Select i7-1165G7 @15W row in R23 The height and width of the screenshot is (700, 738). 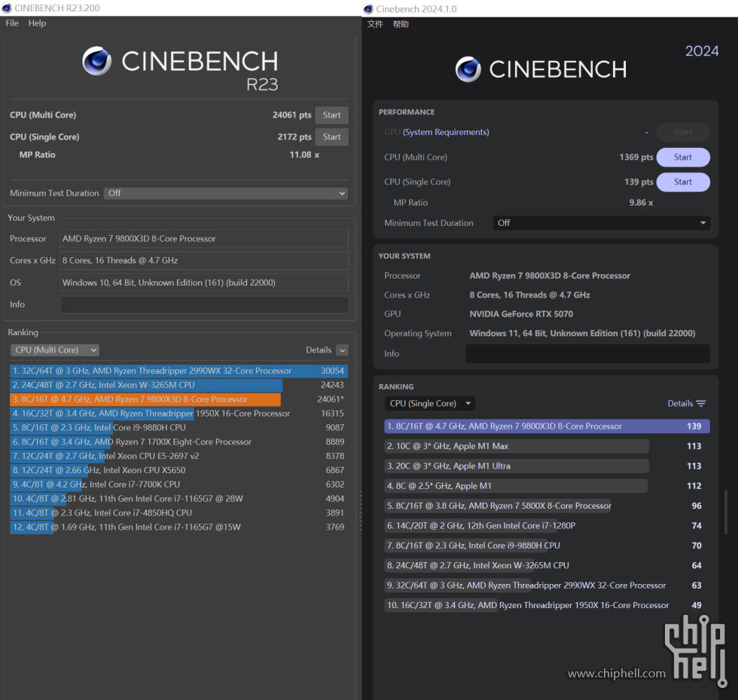(x=179, y=527)
